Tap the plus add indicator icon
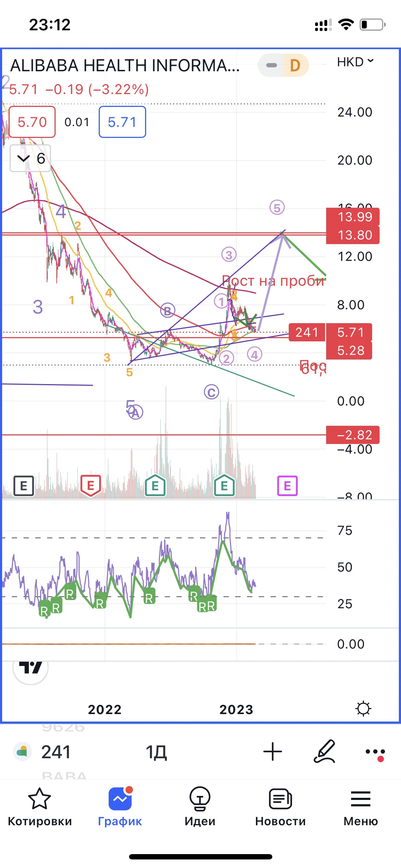The image size is (401, 868). point(273,751)
